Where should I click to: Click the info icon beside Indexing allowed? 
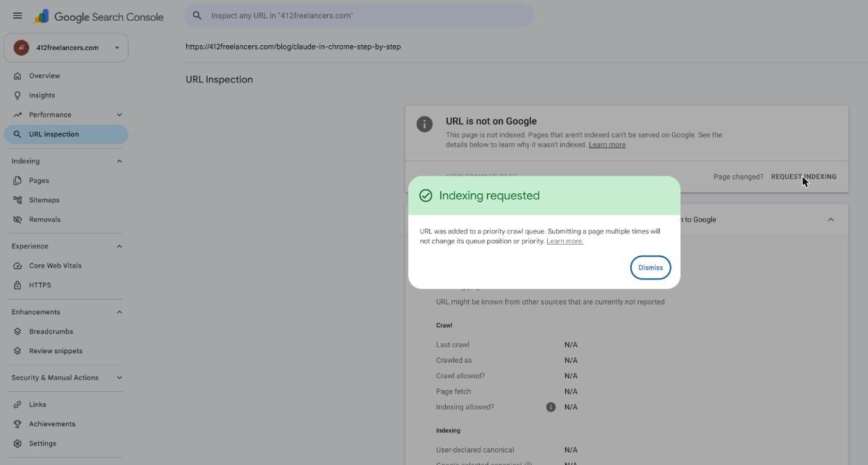click(551, 407)
